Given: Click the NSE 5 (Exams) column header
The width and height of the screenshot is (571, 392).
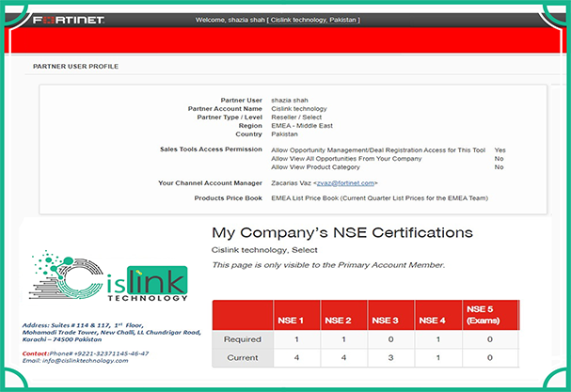Looking at the screenshot, I should click(x=490, y=315).
